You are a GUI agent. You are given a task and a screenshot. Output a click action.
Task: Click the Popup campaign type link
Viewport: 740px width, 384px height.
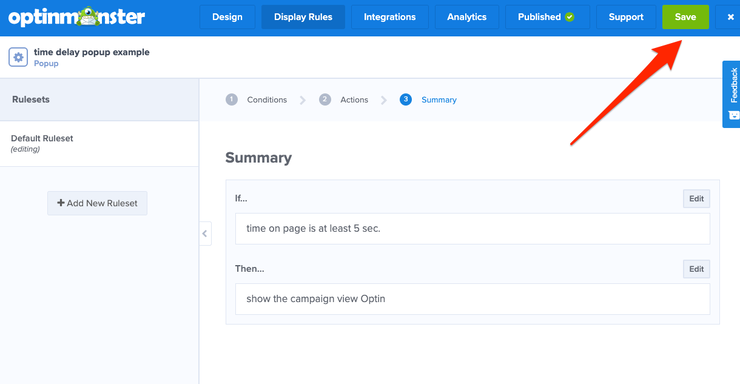(46, 64)
